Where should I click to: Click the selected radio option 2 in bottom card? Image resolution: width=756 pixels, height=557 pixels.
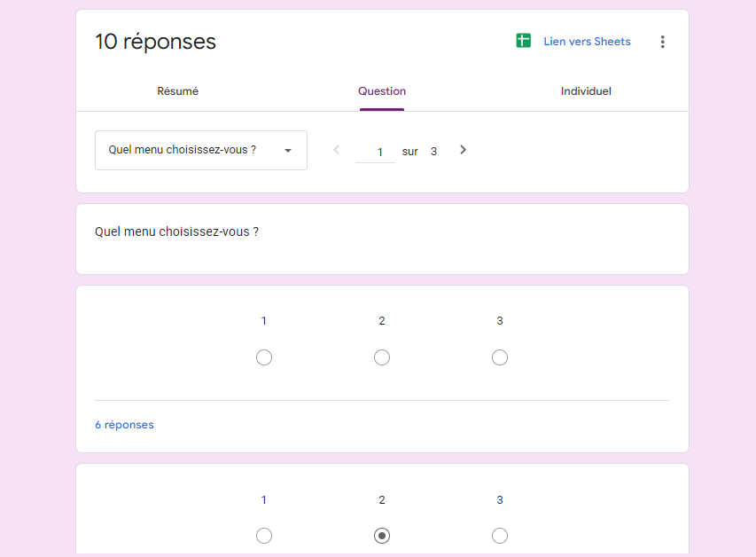[382, 536]
